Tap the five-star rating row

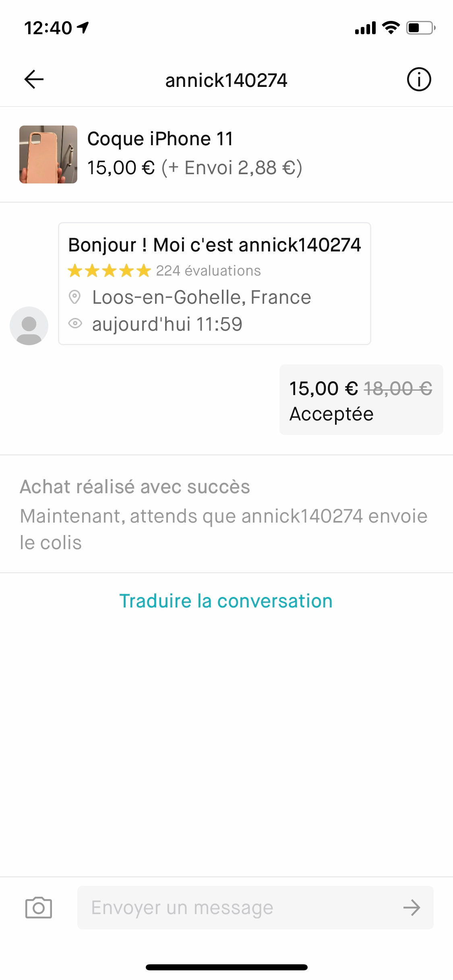pyautogui.click(x=109, y=271)
